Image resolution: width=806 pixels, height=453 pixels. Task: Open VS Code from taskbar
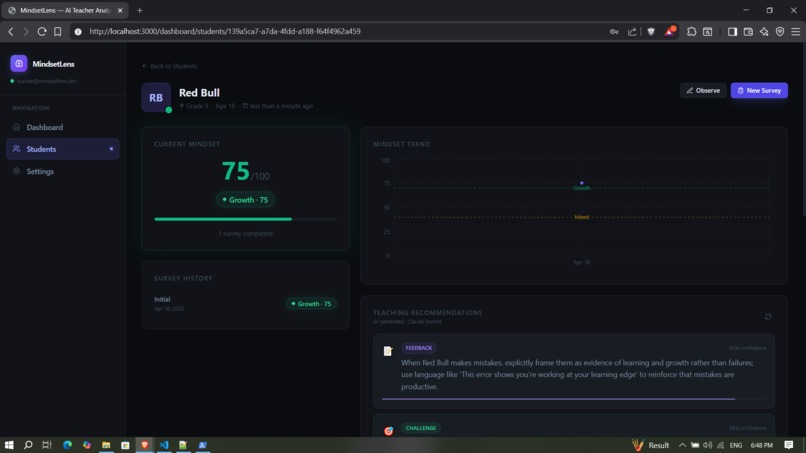(164, 445)
